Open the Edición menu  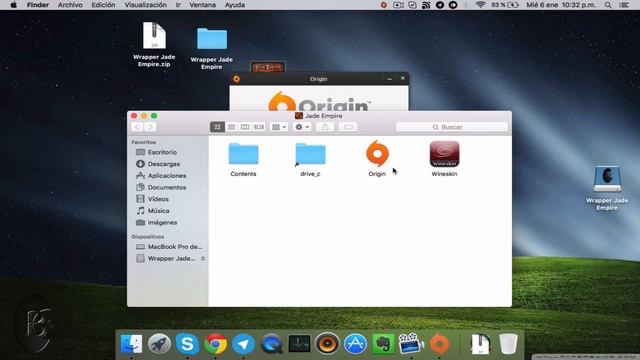(x=103, y=5)
